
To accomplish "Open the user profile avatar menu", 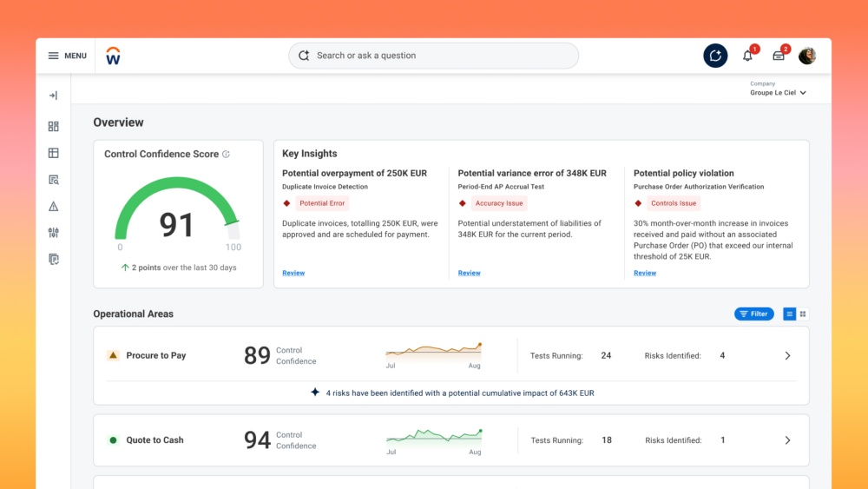I will click(807, 56).
